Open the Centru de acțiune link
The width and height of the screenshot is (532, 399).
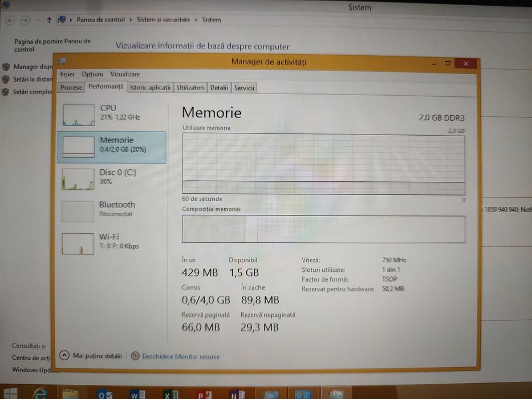31,357
